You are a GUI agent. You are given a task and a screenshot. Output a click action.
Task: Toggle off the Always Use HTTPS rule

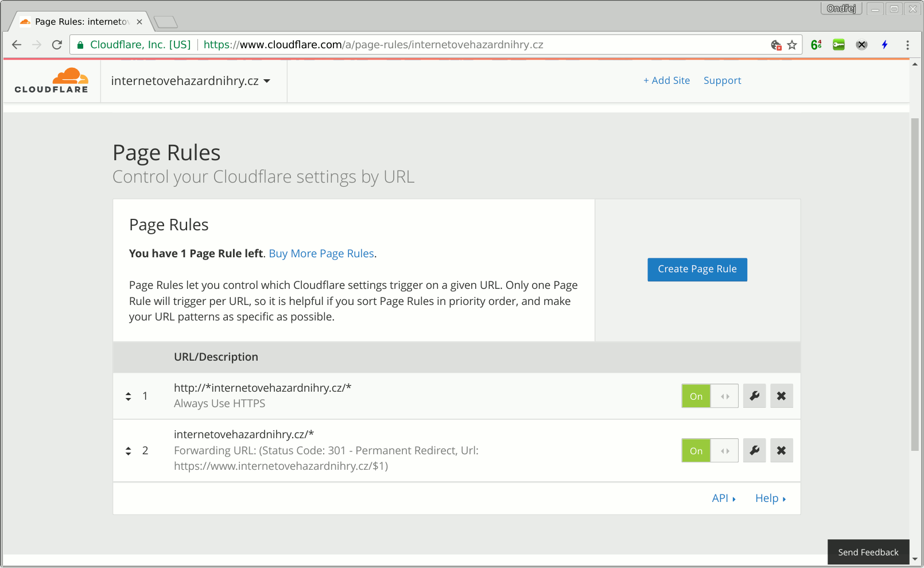(709, 396)
